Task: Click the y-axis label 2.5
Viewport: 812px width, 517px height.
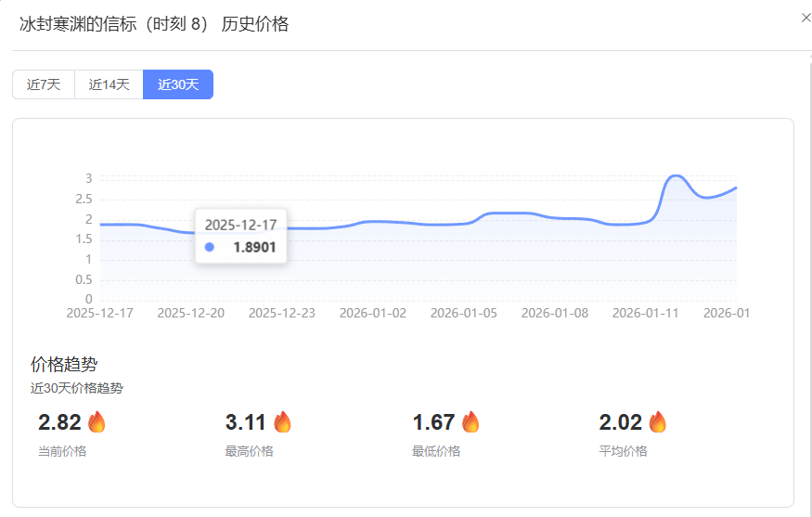Action: (x=84, y=199)
